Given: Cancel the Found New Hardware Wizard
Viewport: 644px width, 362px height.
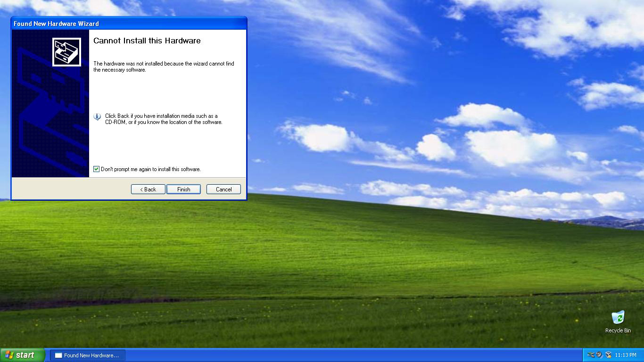Looking at the screenshot, I should [223, 189].
